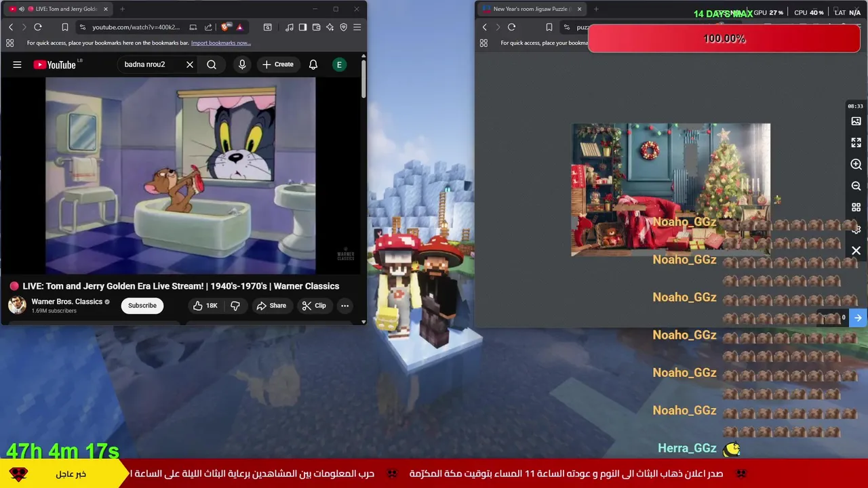The width and height of the screenshot is (868, 488).
Task: Zoom out on the puzzle
Action: tap(856, 186)
